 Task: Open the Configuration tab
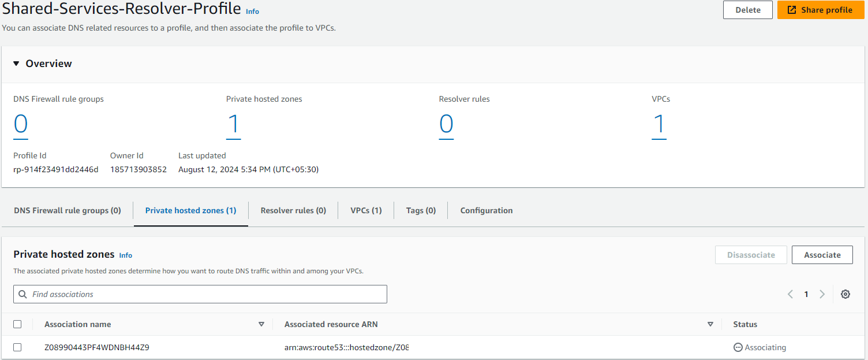pyautogui.click(x=486, y=210)
